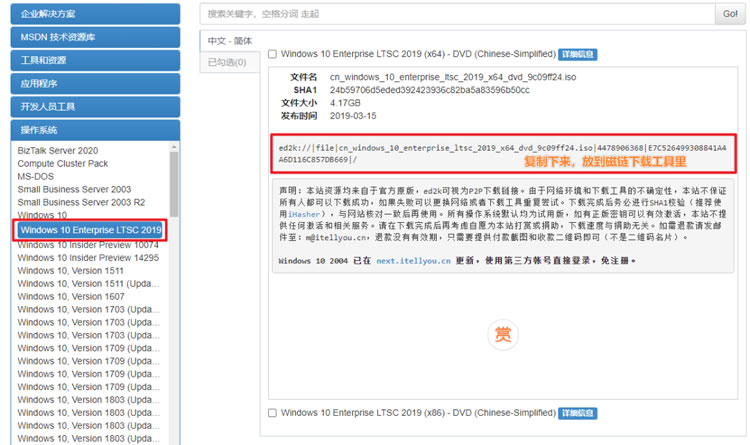Focus the keyword search field
This screenshot has height=445, width=750.
coord(457,14)
